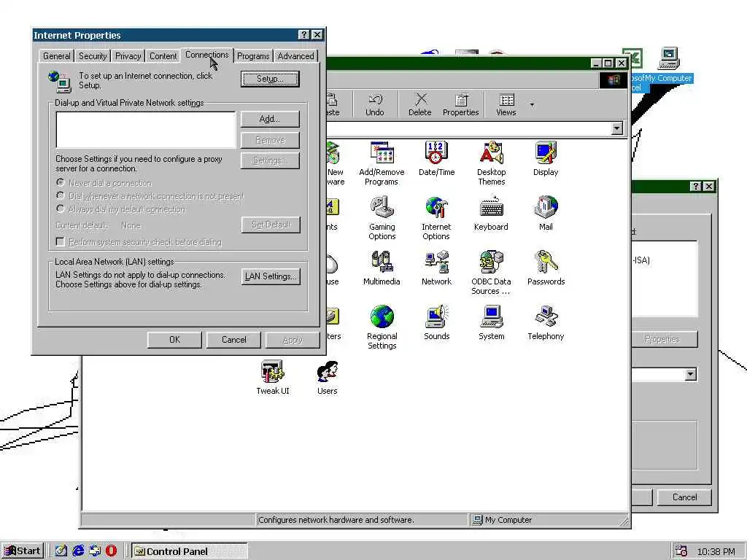Click the Setup... button
Viewport: 747px width, 560px height.
pos(270,79)
